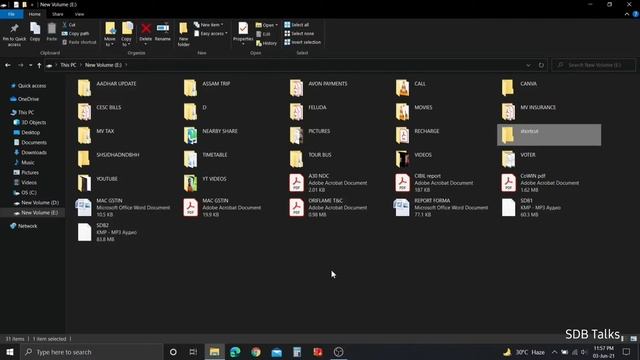Select the SDB2 MP3 audio file
Viewport: 640px width, 360px height.
(x=108, y=232)
